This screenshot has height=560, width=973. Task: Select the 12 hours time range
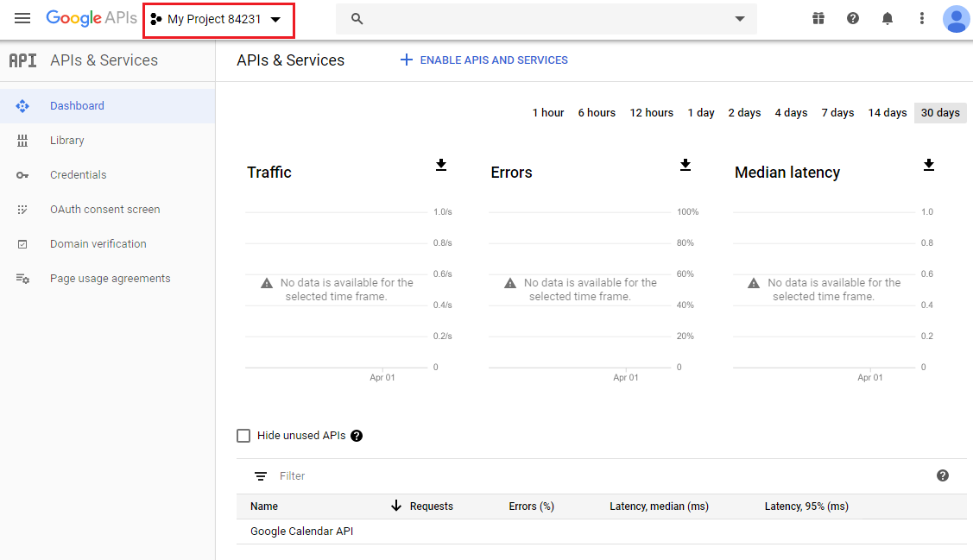click(652, 113)
